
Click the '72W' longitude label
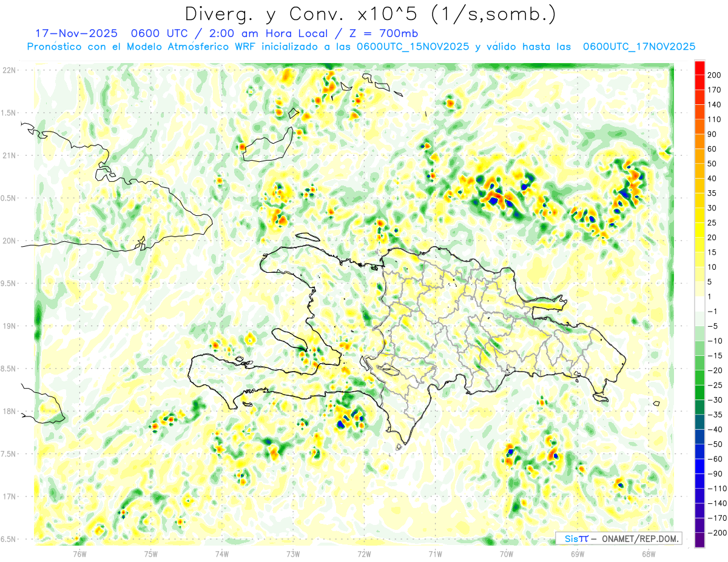[364, 554]
